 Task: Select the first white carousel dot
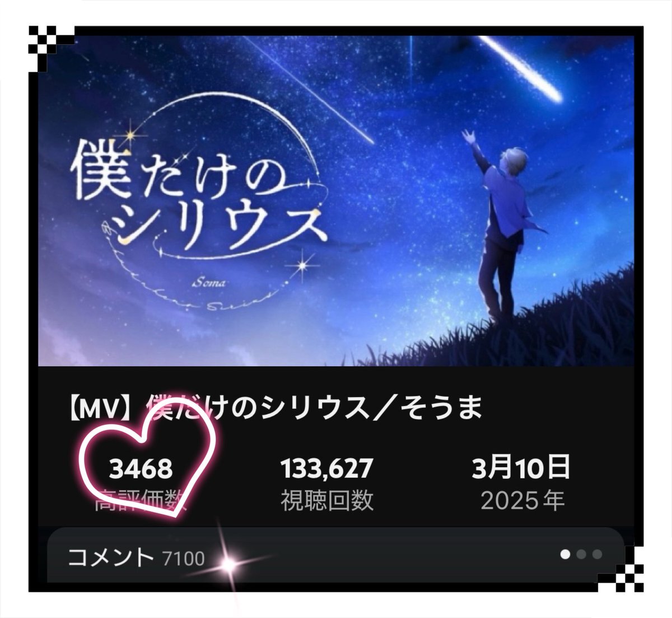[x=566, y=554]
